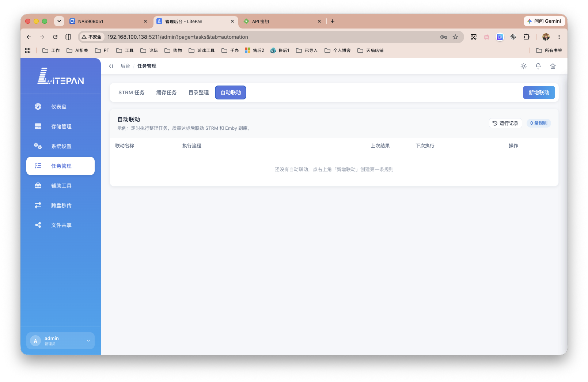Open the 售后2 bookmark

tap(255, 50)
